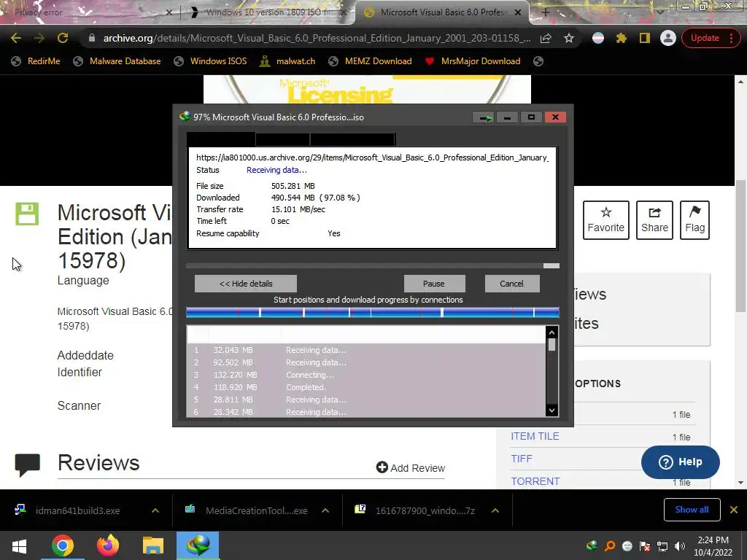Expand idman641build3.exe download options
747x560 pixels.
[x=155, y=510]
